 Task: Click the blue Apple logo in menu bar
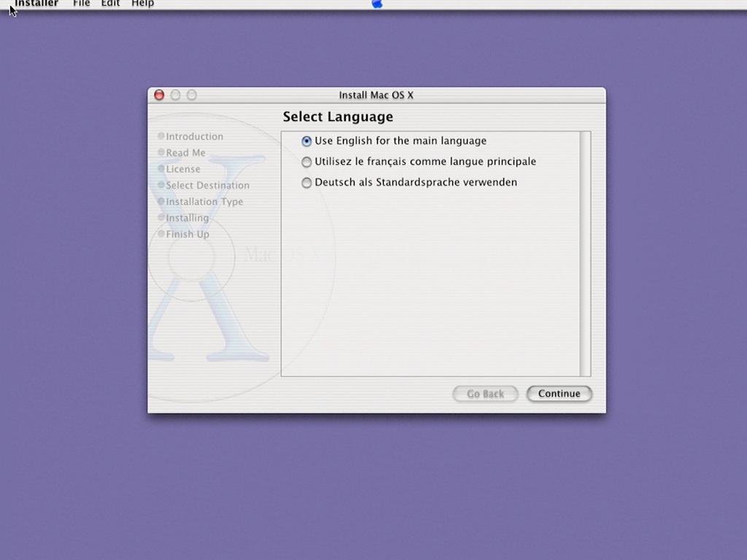pos(377,4)
